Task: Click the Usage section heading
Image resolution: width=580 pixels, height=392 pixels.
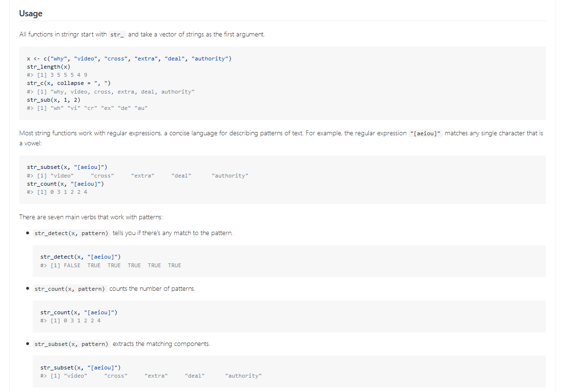Action: [x=31, y=13]
